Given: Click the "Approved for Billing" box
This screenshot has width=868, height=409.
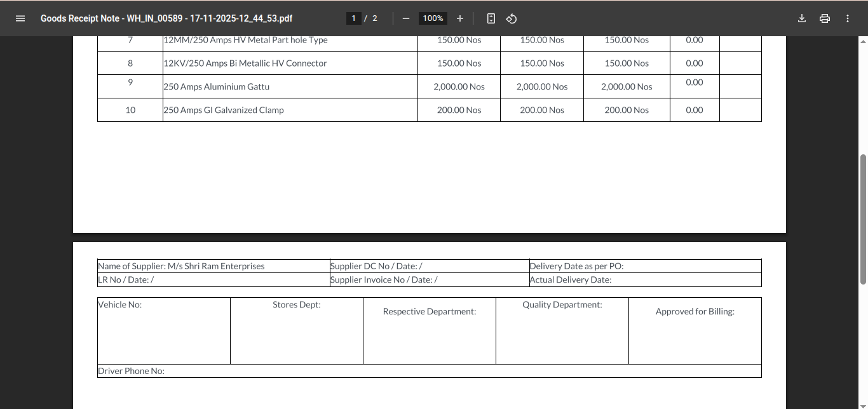Looking at the screenshot, I should 695,331.
